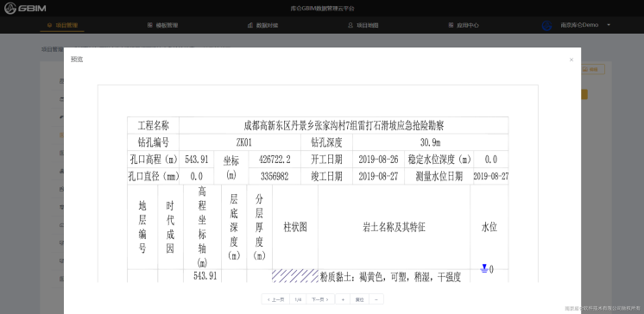Go to next page with 下一页
The width and height of the screenshot is (644, 314).
(320, 299)
